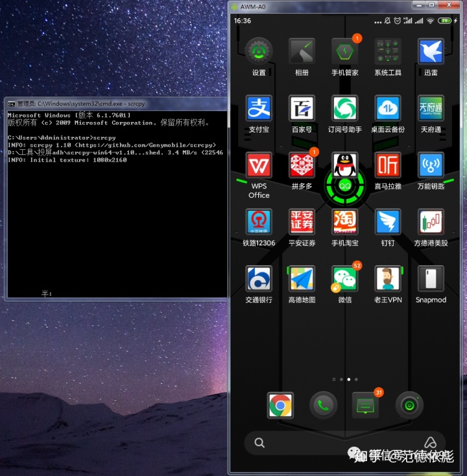Click the scrcpy GitHub URL in cmd
Image resolution: width=467 pixels, height=476 pixels.
click(145, 145)
